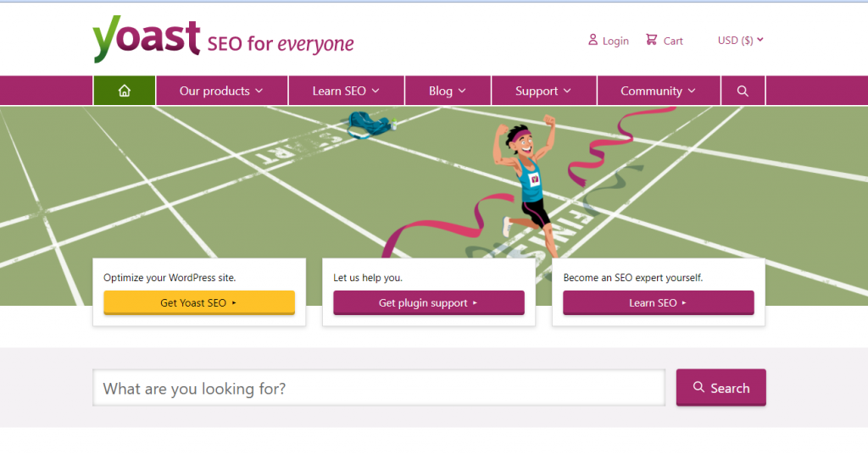The height and width of the screenshot is (454, 868).
Task: Click the Get Yoast SEO button
Action: tap(199, 303)
